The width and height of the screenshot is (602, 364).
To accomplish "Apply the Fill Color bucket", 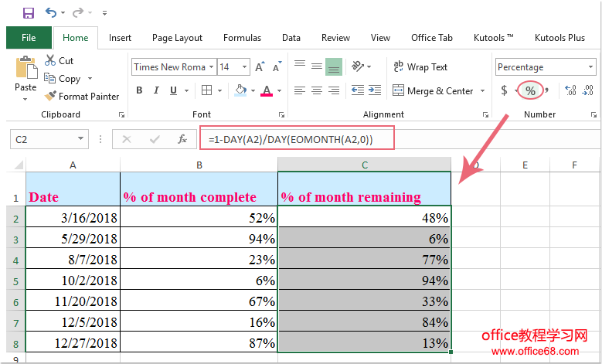I will pyautogui.click(x=241, y=90).
